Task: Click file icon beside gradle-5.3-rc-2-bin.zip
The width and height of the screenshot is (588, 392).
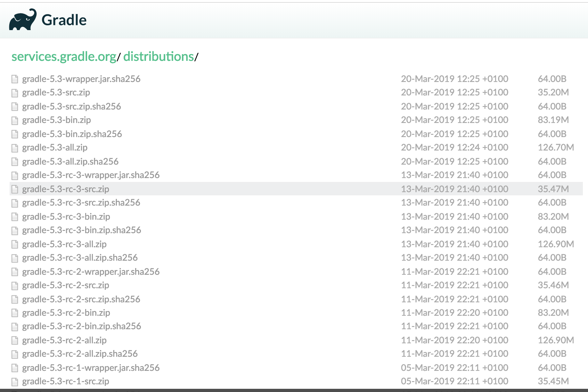Action: (15, 313)
